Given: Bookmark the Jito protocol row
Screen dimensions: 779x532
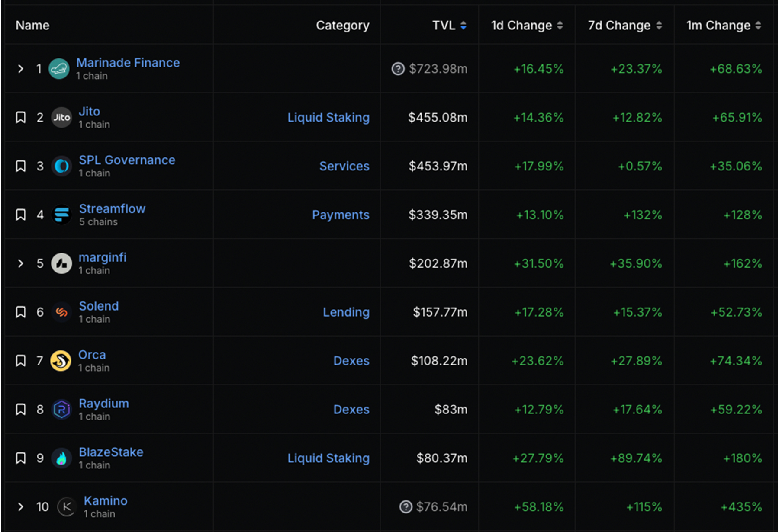Looking at the screenshot, I should click(x=20, y=117).
